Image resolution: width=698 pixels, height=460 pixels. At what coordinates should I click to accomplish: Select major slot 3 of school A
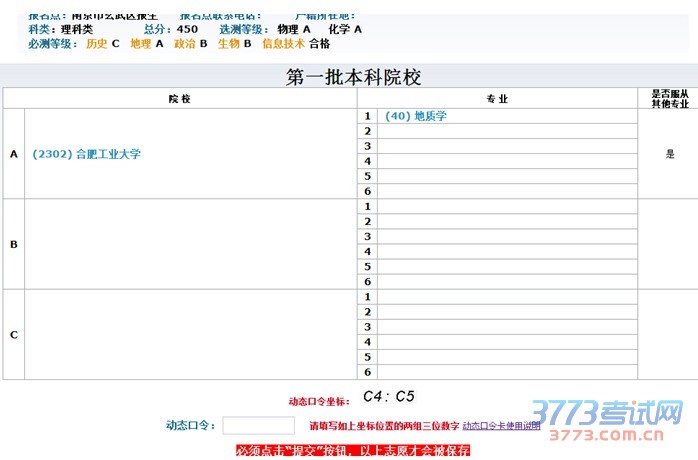(x=507, y=146)
